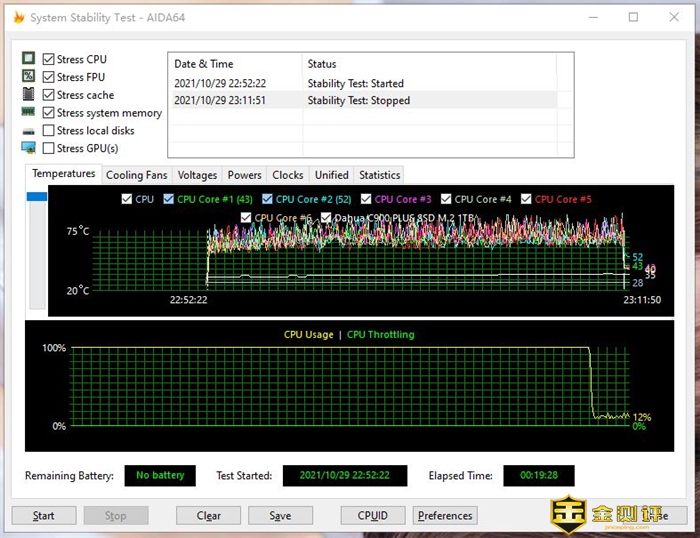
Task: Click the monitor icon beside Stress GPU(s)
Action: click(x=28, y=149)
